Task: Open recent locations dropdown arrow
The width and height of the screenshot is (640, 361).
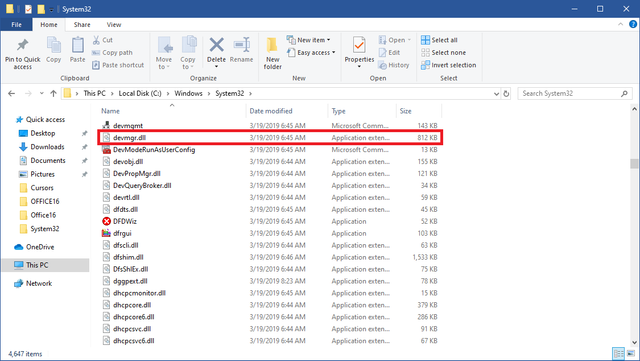Action: point(42,94)
